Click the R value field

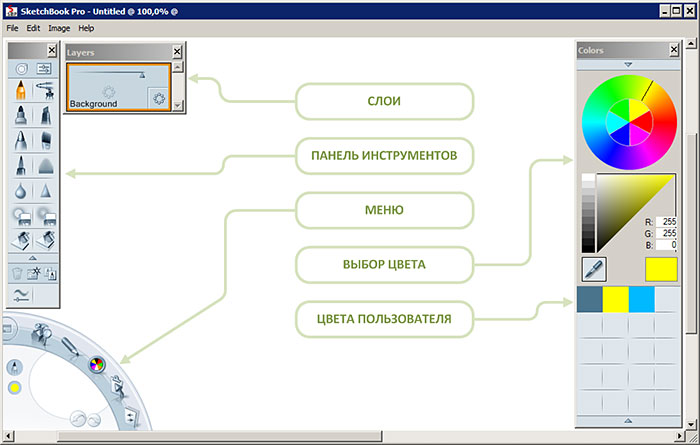[x=666, y=221]
